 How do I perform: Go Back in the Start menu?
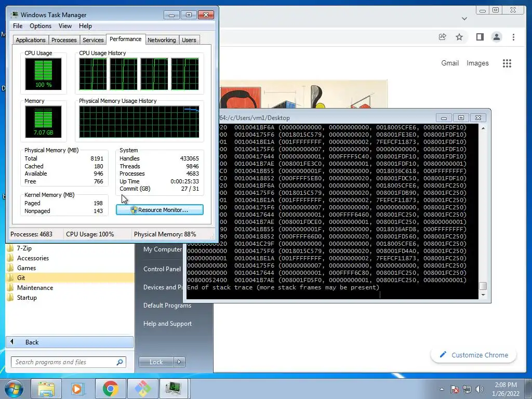tap(70, 342)
